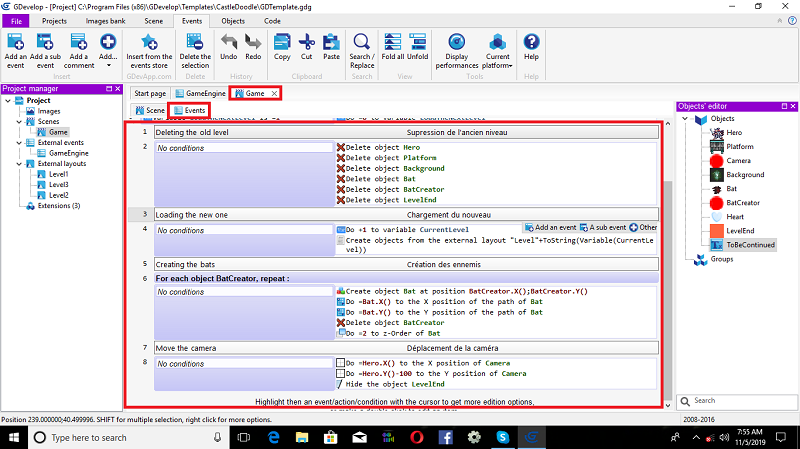
Task: Open the Search / Replace tool
Action: (361, 42)
